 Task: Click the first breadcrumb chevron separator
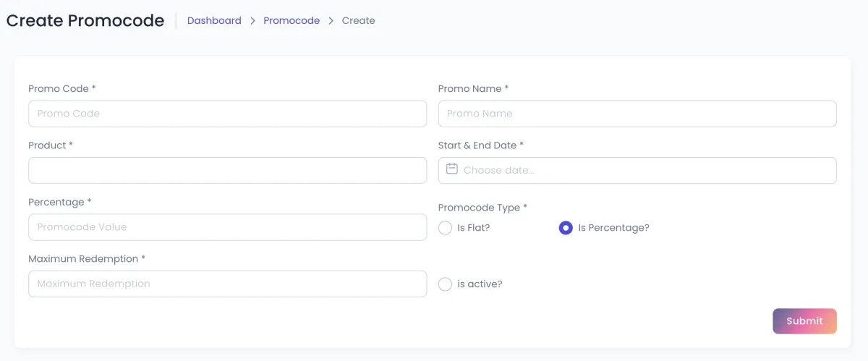(253, 21)
